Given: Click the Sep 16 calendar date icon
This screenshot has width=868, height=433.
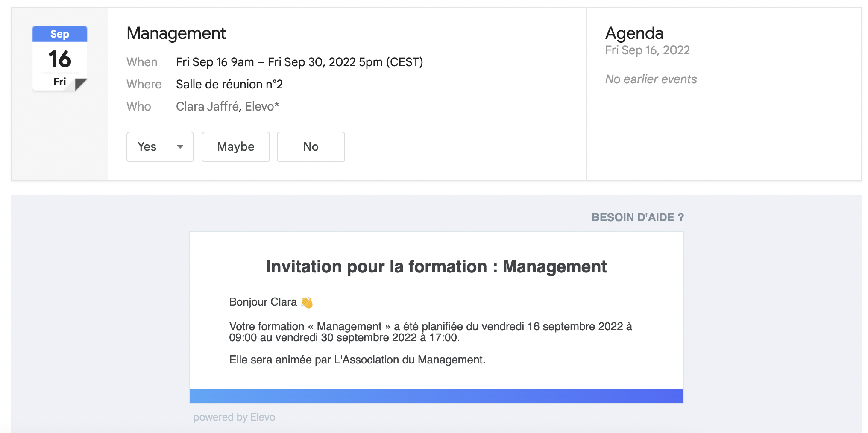Looking at the screenshot, I should click(x=60, y=59).
